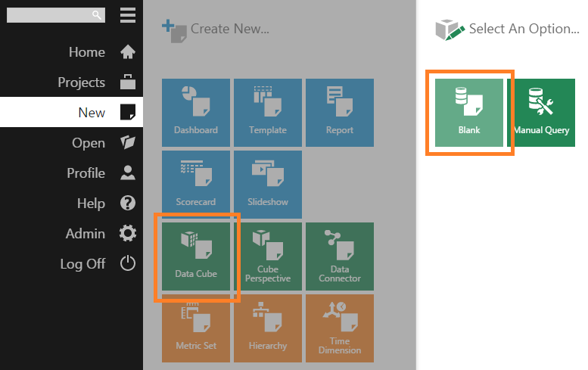Screen dimensions: 588x370
Task: Click the Scorecard tile
Action: coord(196,184)
